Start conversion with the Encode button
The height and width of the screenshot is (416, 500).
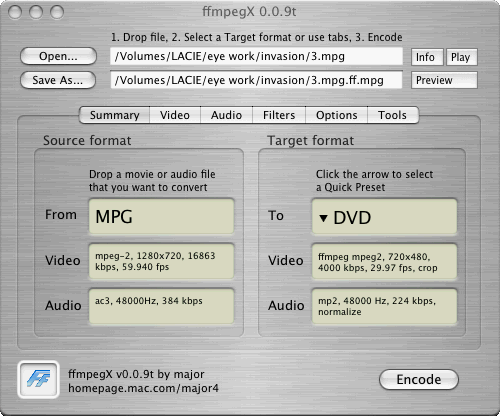419,379
